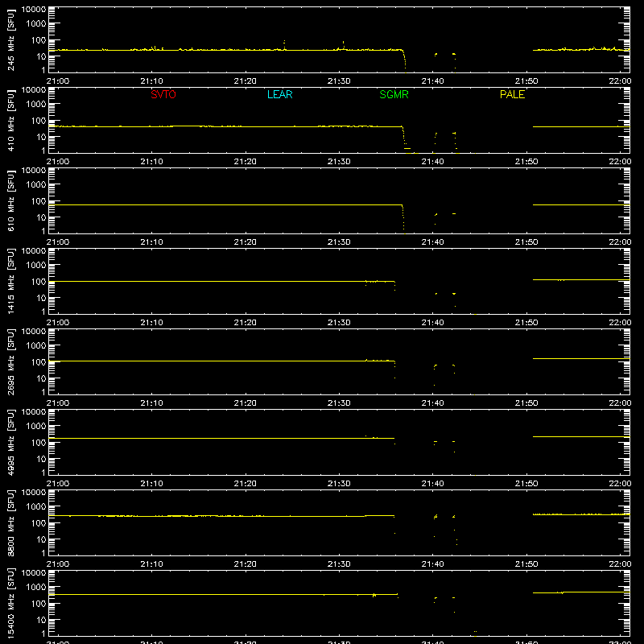Click the 10 value on 15400 MHz axis

tap(41, 620)
